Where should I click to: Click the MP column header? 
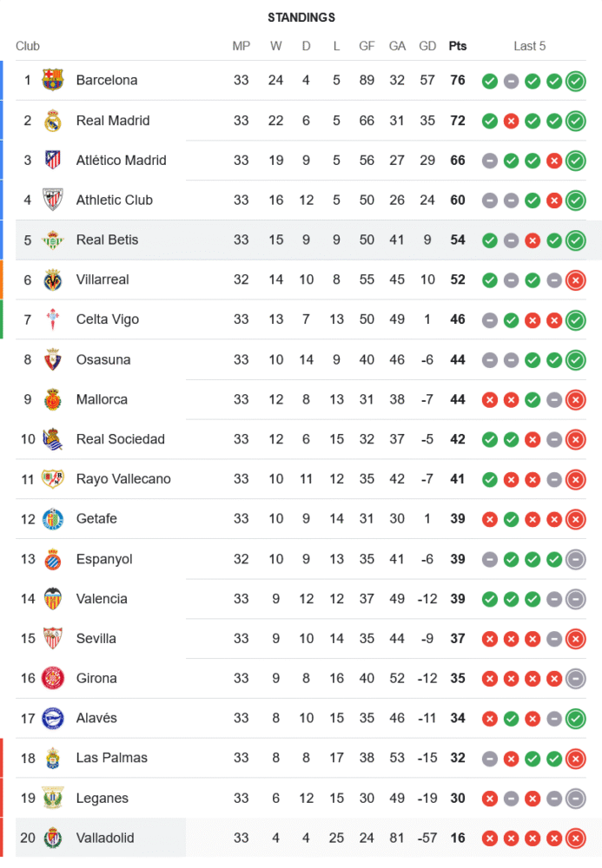[x=241, y=46]
